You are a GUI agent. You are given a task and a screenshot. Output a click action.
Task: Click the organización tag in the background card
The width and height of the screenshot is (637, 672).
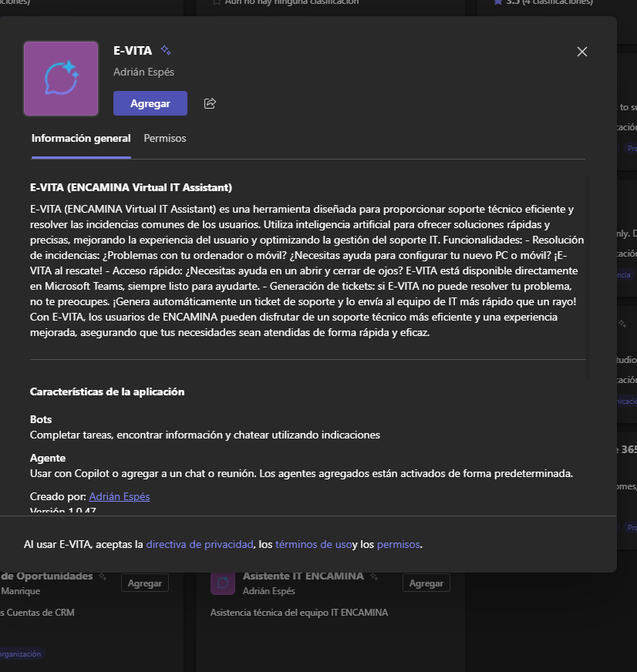pos(21,654)
